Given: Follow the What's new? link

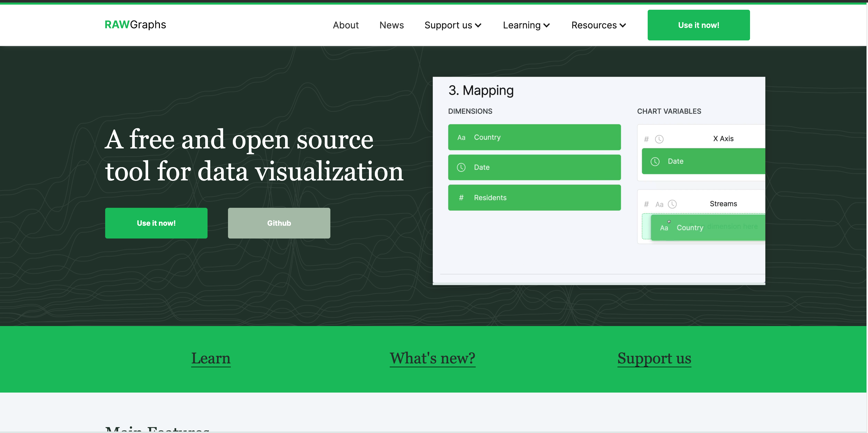Looking at the screenshot, I should (x=432, y=358).
